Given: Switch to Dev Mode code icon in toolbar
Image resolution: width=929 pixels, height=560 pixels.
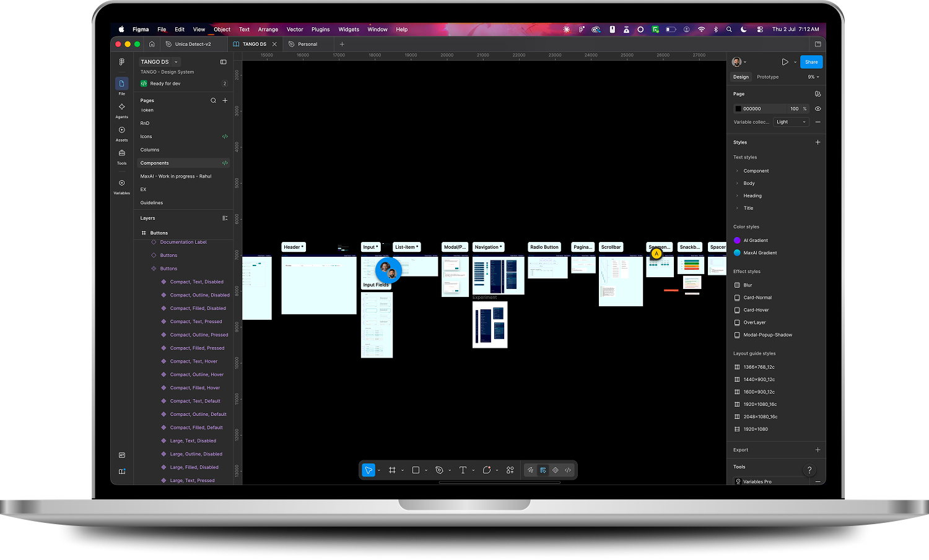Looking at the screenshot, I should 568,470.
